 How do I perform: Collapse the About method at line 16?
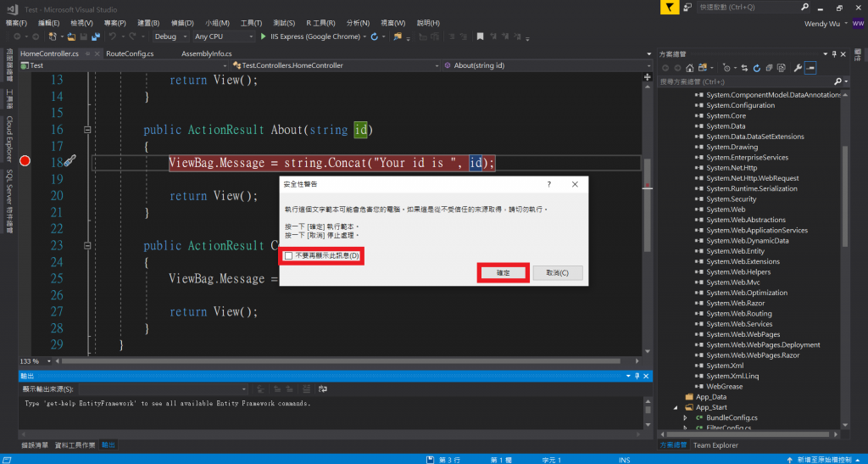[x=87, y=130]
